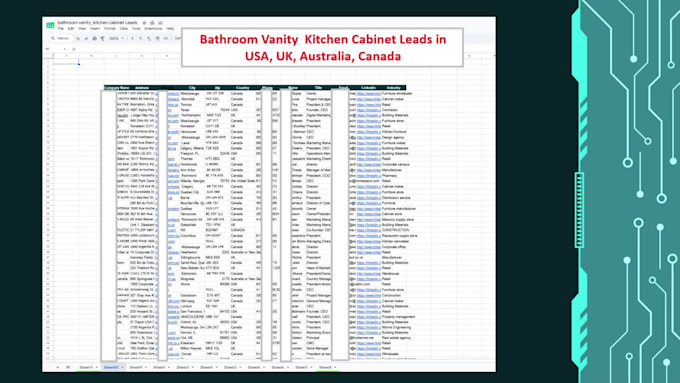
Task: Click the Menus search box
Action: click(x=61, y=38)
